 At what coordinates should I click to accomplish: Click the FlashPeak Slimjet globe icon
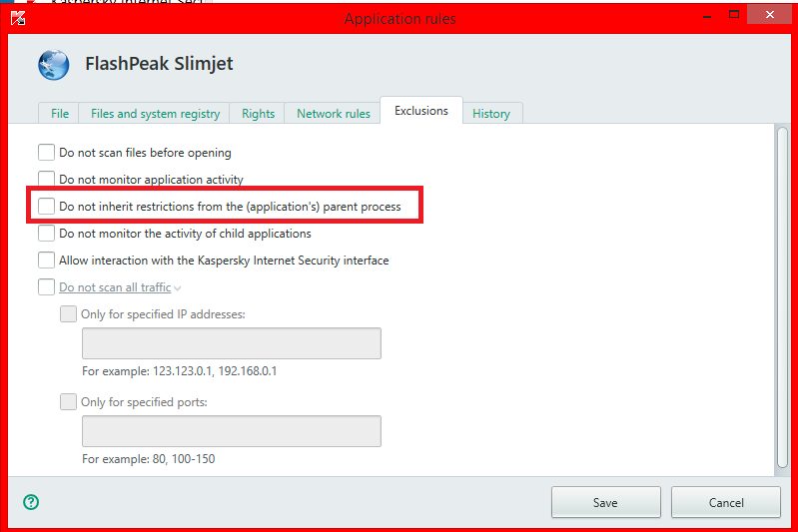click(54, 65)
